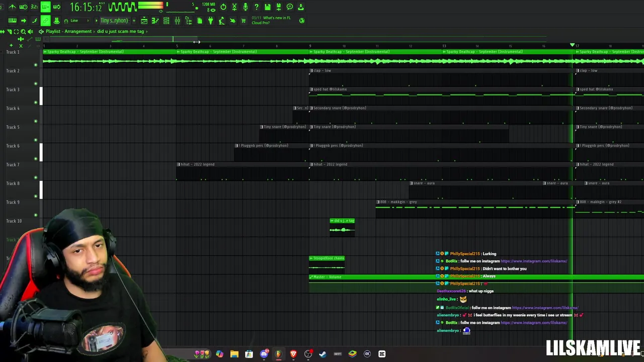
Task: Open the speech bubble chat icon
Action: pos(290,7)
